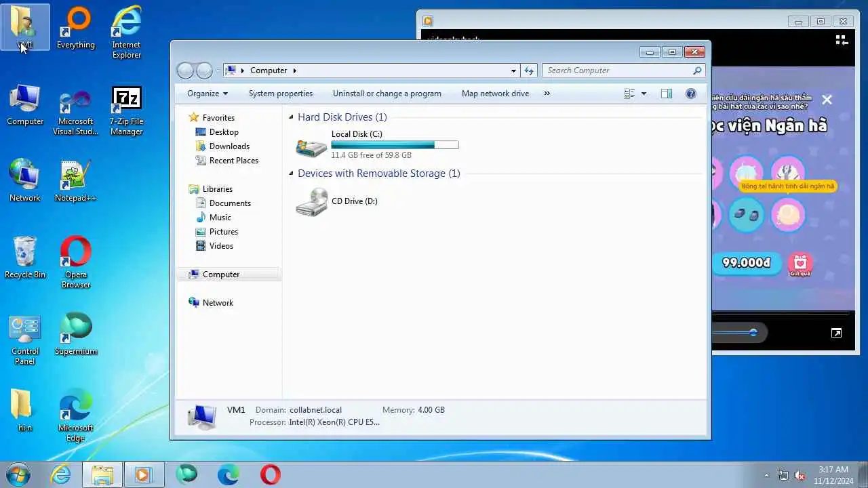Select CD Drive (D:)
The image size is (868, 488).
(338, 201)
